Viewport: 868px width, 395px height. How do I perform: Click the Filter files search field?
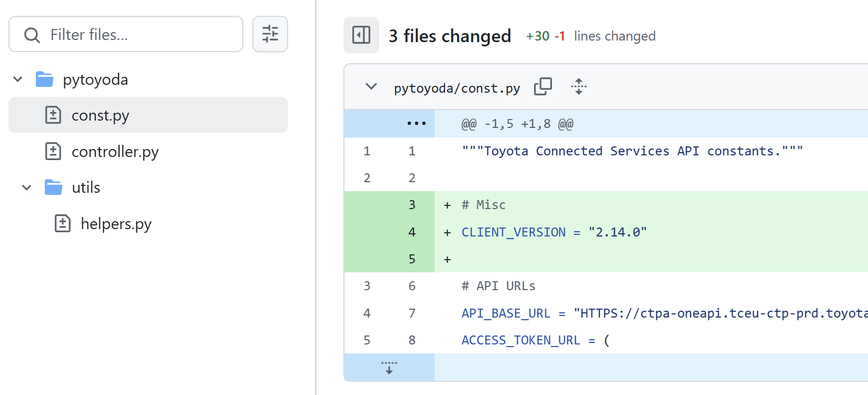142,35
